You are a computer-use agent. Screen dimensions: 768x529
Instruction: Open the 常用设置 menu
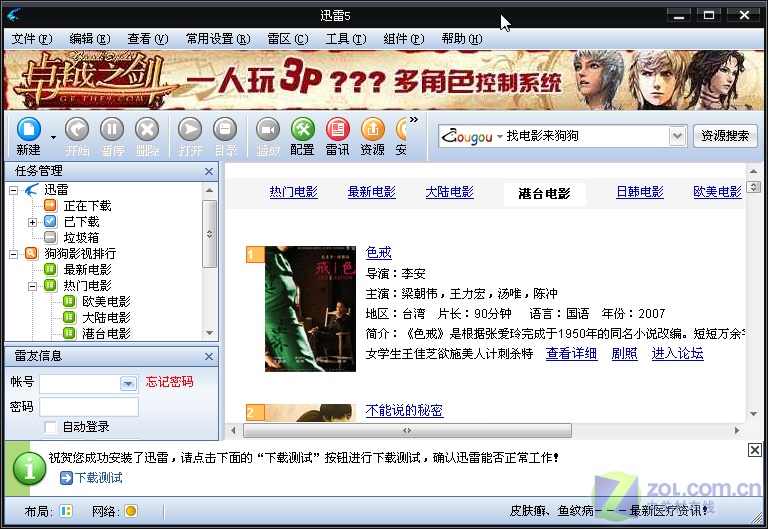point(218,39)
